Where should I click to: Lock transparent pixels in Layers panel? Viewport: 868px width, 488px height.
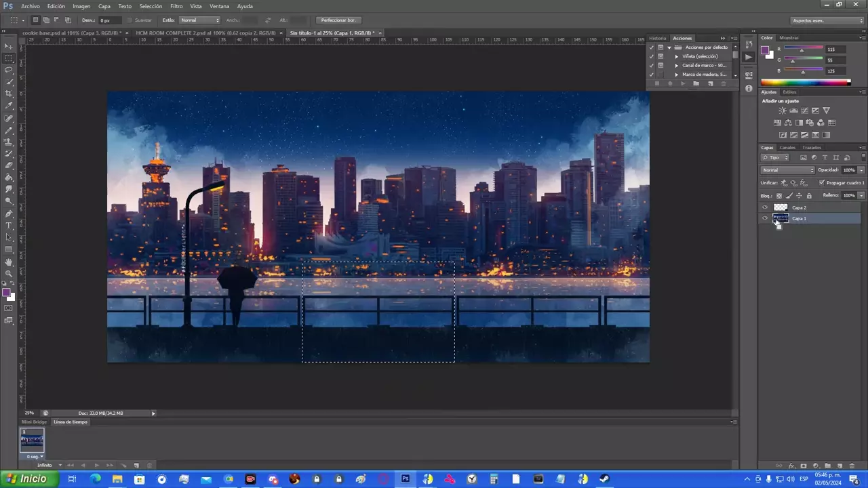[779, 195]
